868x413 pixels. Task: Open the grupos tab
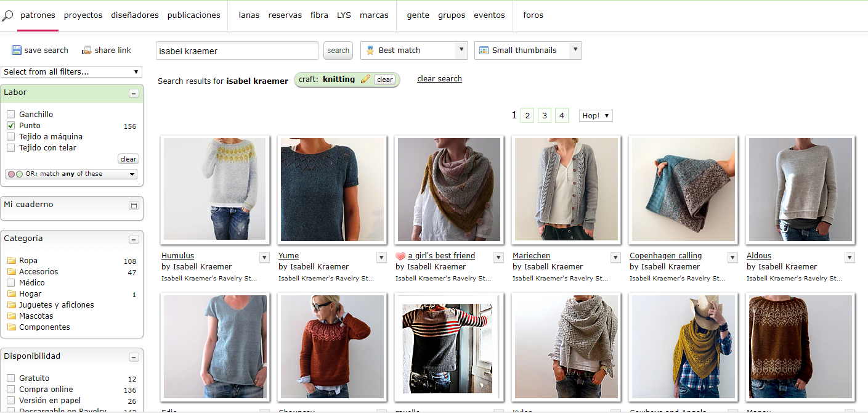(452, 15)
